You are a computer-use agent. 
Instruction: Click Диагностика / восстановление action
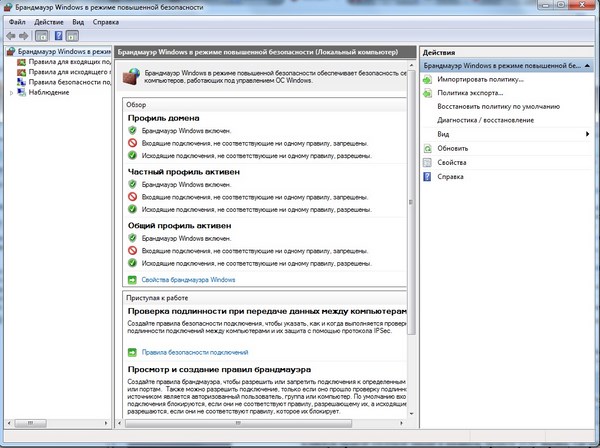tap(485, 120)
